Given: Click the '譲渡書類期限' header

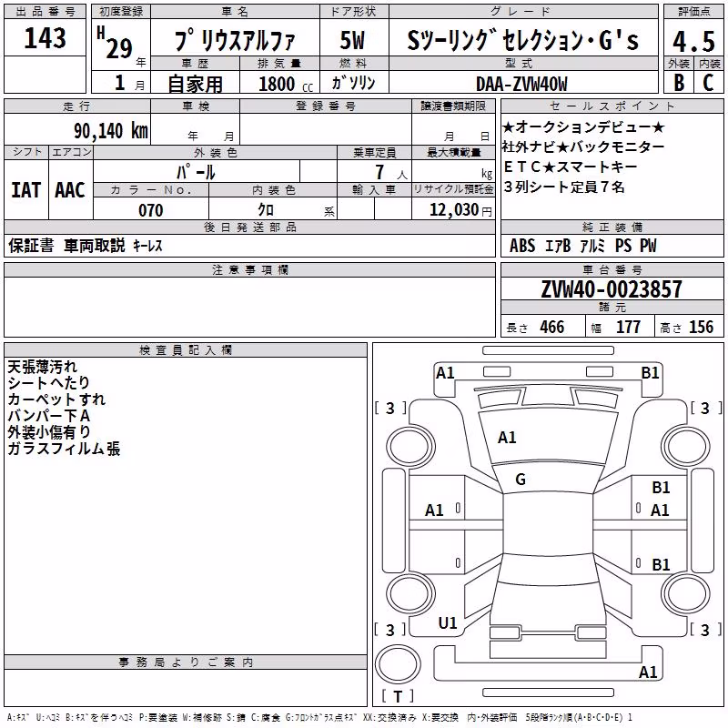Looking at the screenshot, I should [453, 106].
